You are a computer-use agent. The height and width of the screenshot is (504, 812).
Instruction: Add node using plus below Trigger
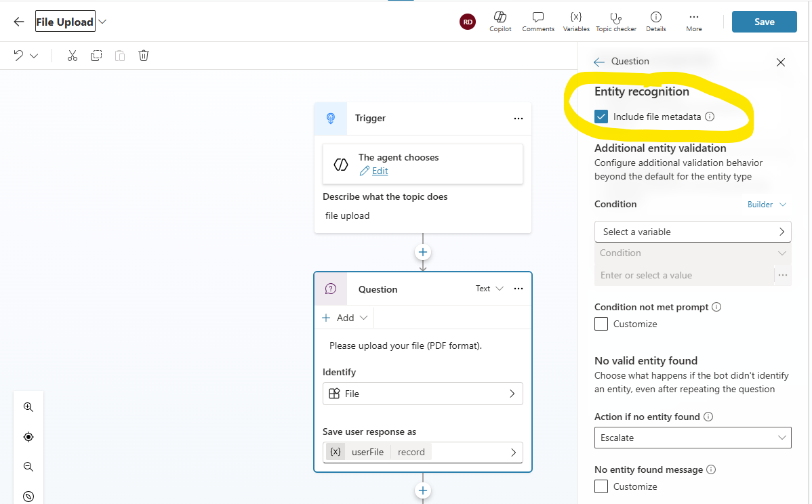click(423, 252)
